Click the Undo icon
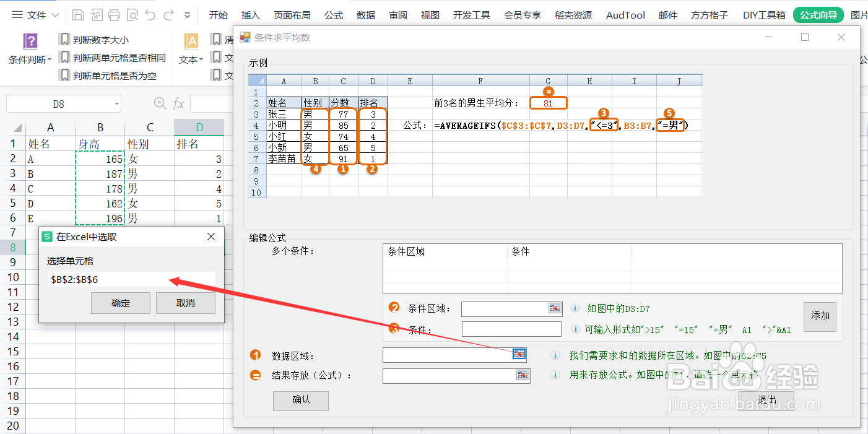Screen dimensions: 868x434 (149, 14)
